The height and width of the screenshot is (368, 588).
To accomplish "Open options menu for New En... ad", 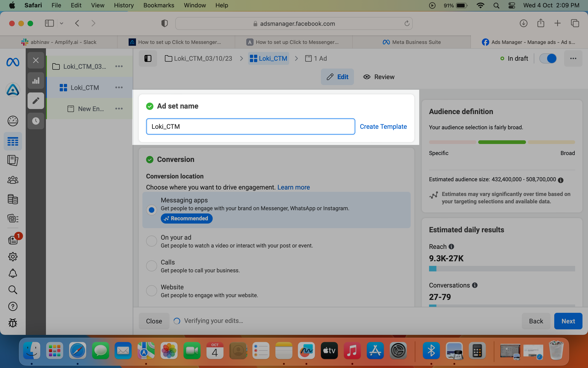I will [x=119, y=109].
